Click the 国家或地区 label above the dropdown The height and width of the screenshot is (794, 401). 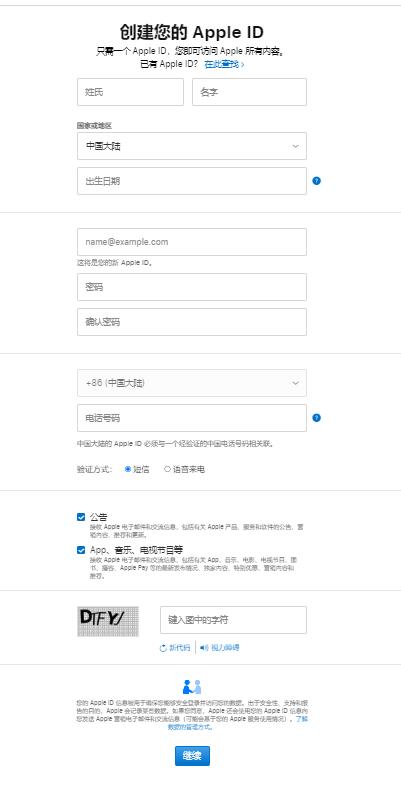(94, 126)
